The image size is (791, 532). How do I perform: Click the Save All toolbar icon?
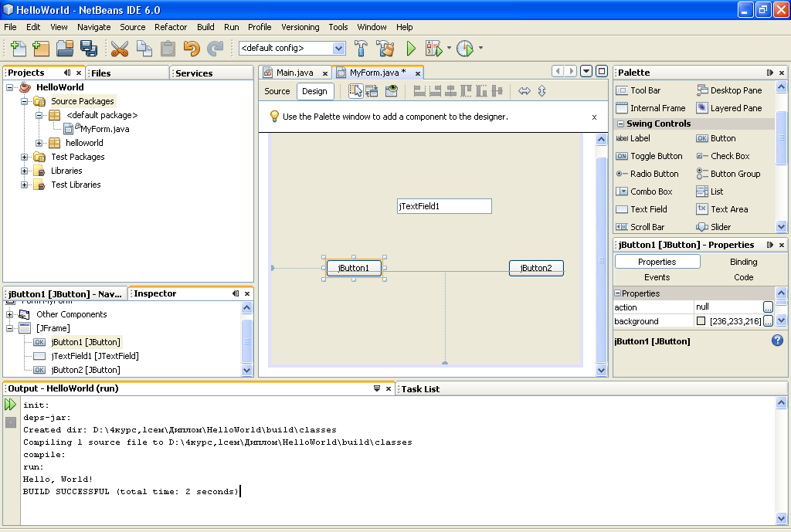[x=88, y=48]
